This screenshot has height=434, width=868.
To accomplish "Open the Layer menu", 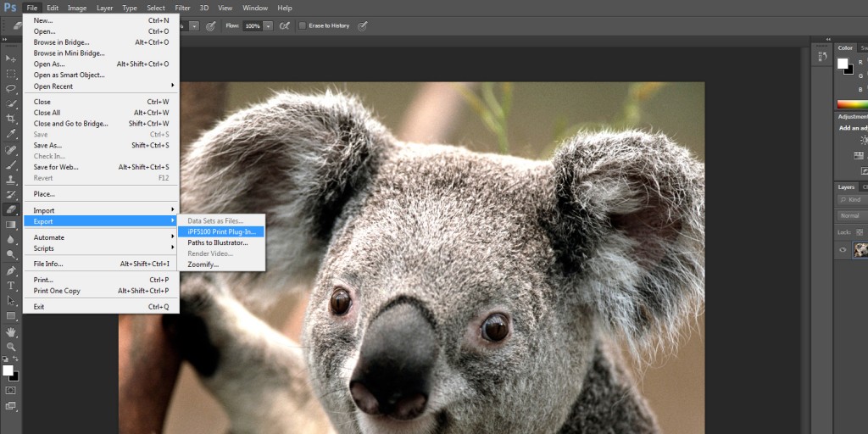I will tap(104, 8).
